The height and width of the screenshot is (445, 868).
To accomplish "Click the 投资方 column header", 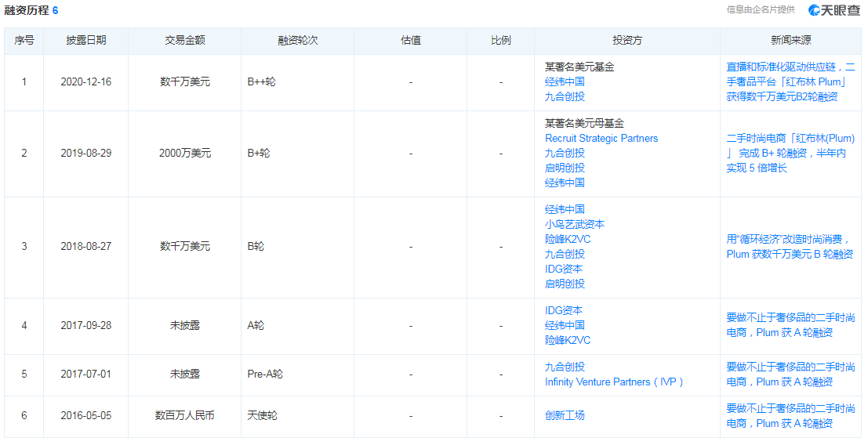I will coord(627,41).
